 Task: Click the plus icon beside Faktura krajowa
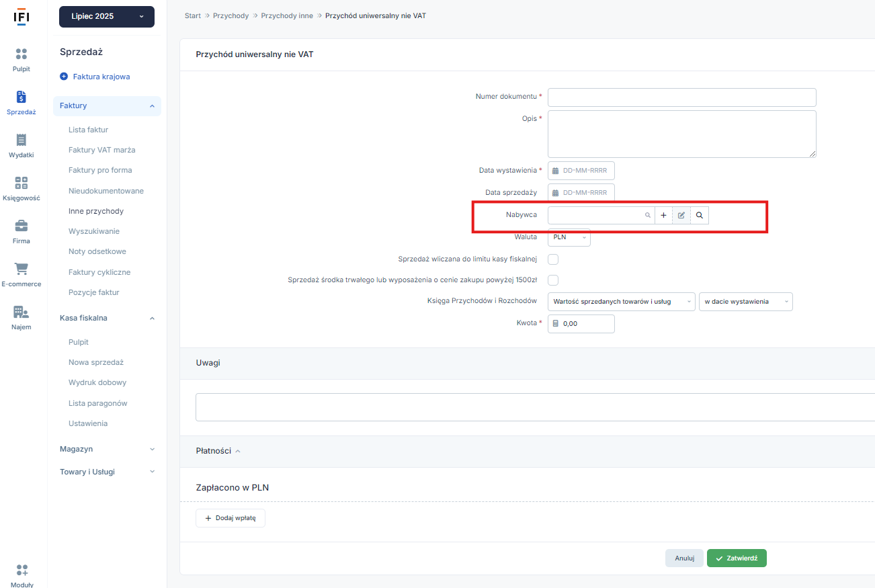click(x=64, y=77)
